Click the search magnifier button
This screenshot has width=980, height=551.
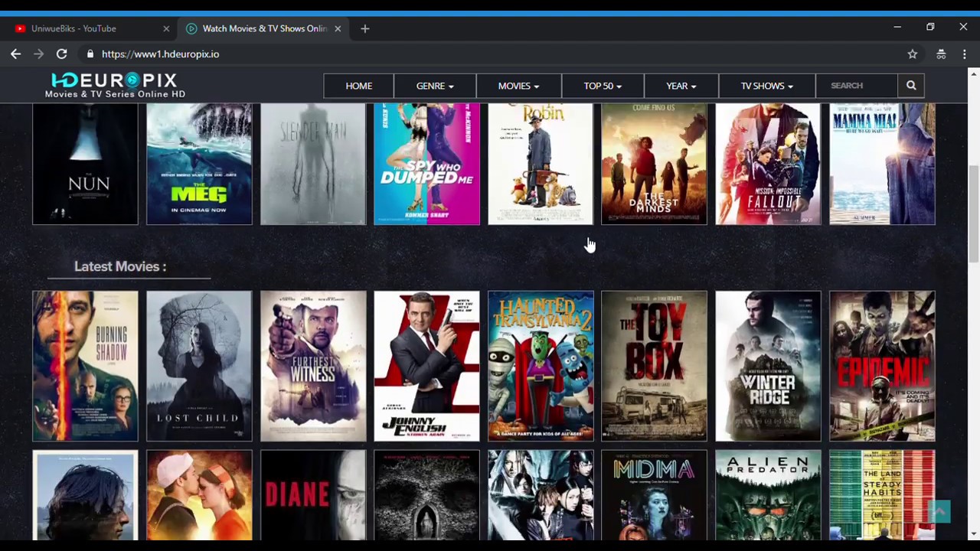pyautogui.click(x=911, y=86)
